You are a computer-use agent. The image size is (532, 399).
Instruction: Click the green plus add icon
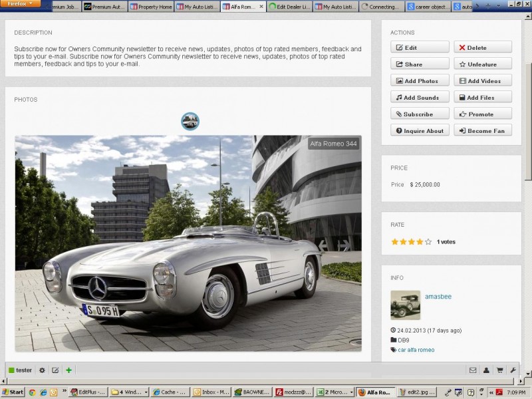point(69,370)
